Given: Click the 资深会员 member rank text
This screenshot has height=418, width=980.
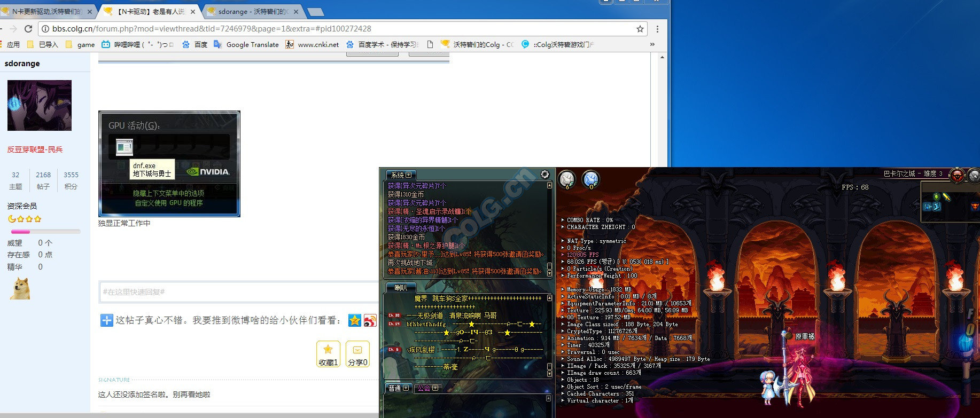Looking at the screenshot, I should point(22,206).
